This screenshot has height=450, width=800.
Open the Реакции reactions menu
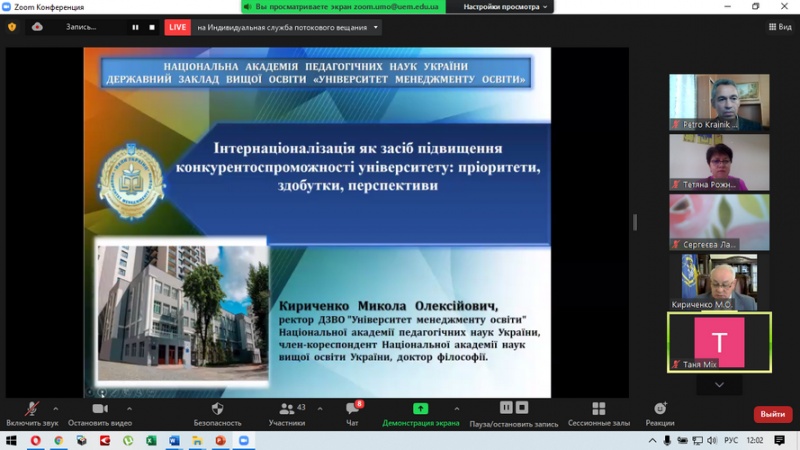tap(659, 409)
